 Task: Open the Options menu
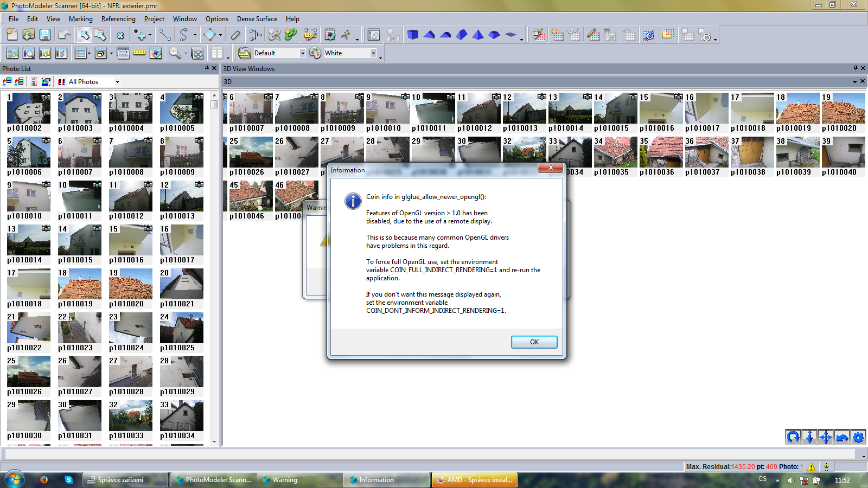[x=217, y=19]
